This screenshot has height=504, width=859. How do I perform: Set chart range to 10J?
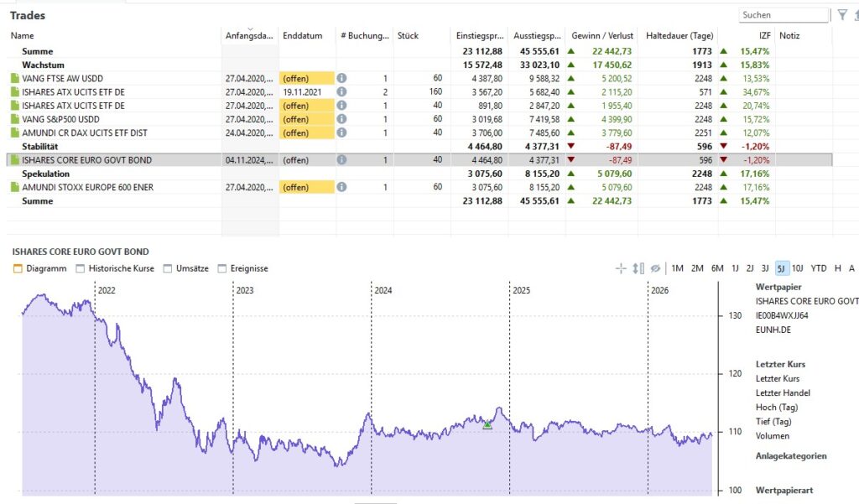click(797, 268)
